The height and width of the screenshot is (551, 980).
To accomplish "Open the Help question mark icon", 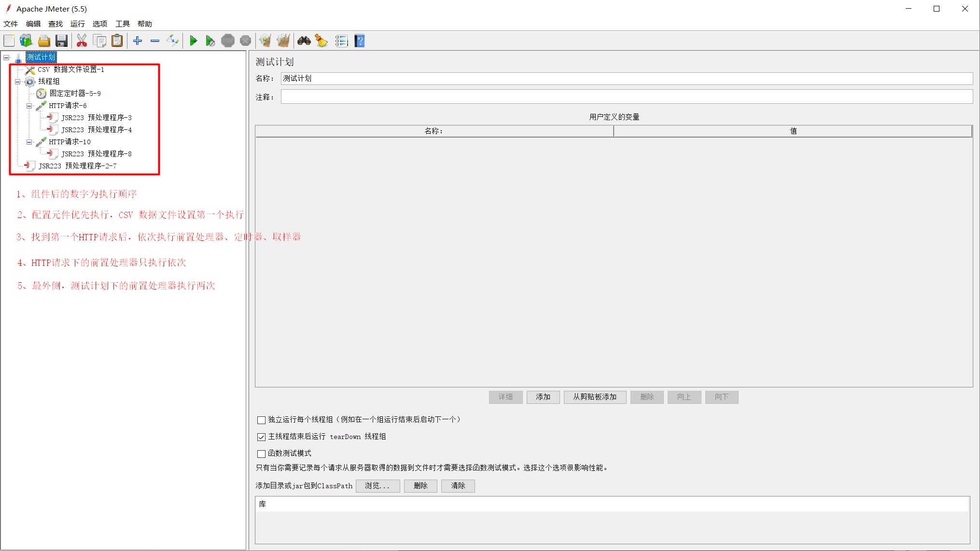I will (x=360, y=41).
